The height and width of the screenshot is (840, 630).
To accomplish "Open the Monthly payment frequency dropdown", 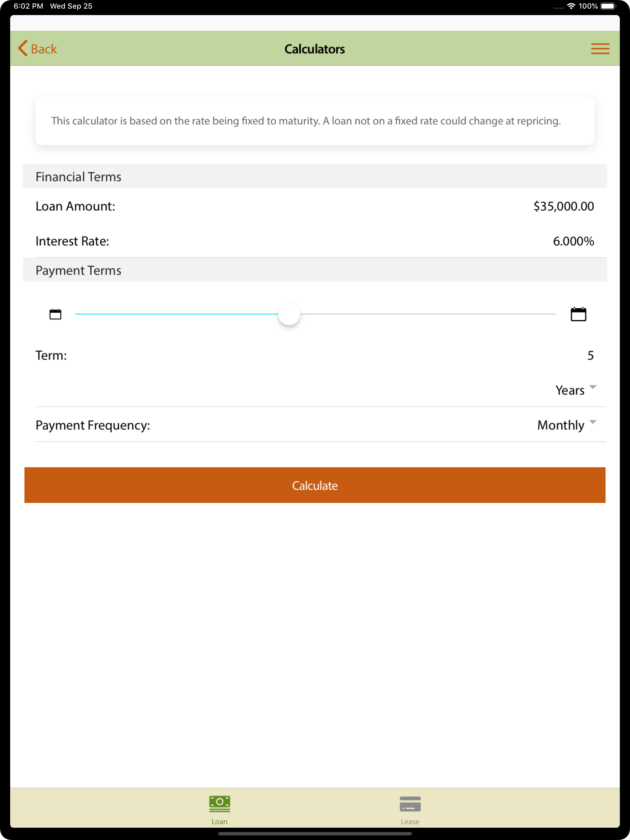I will click(x=567, y=425).
